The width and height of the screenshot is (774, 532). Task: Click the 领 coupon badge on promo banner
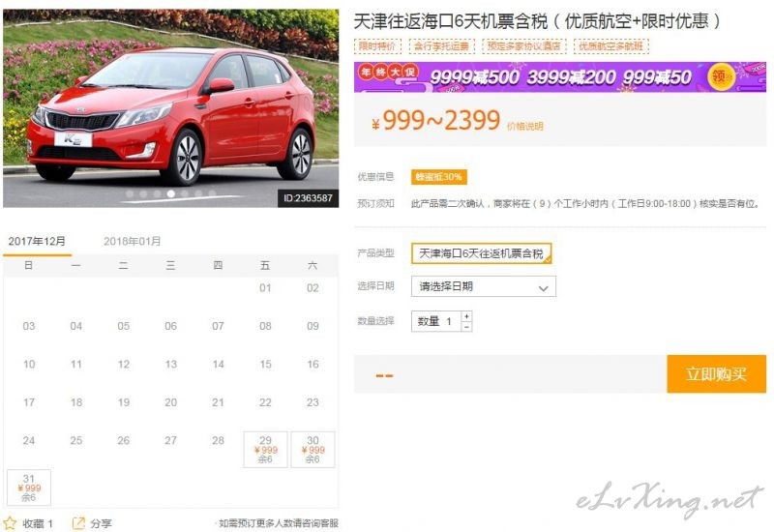click(720, 76)
